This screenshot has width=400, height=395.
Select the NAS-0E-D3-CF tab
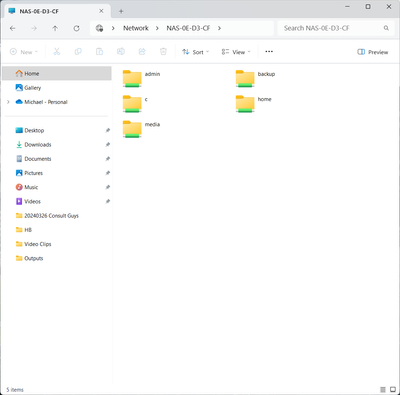coord(57,11)
